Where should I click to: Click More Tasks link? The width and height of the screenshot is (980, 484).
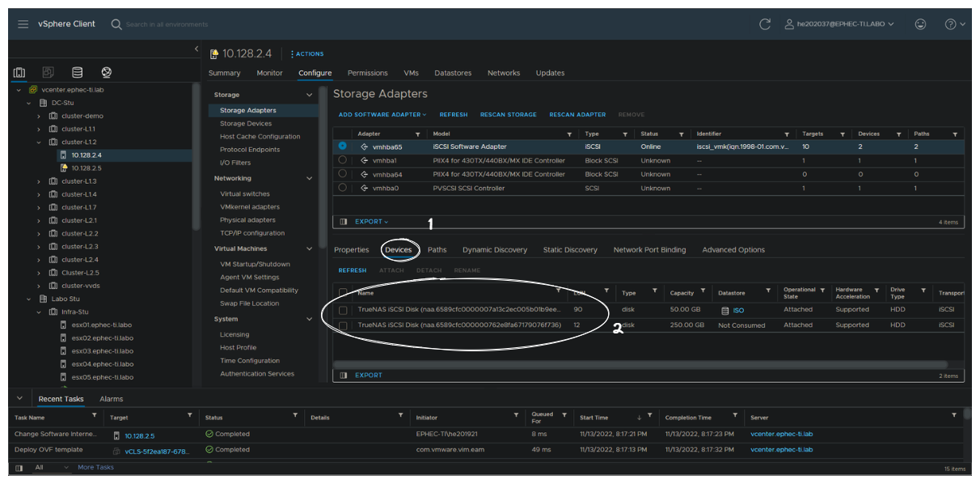[96, 468]
